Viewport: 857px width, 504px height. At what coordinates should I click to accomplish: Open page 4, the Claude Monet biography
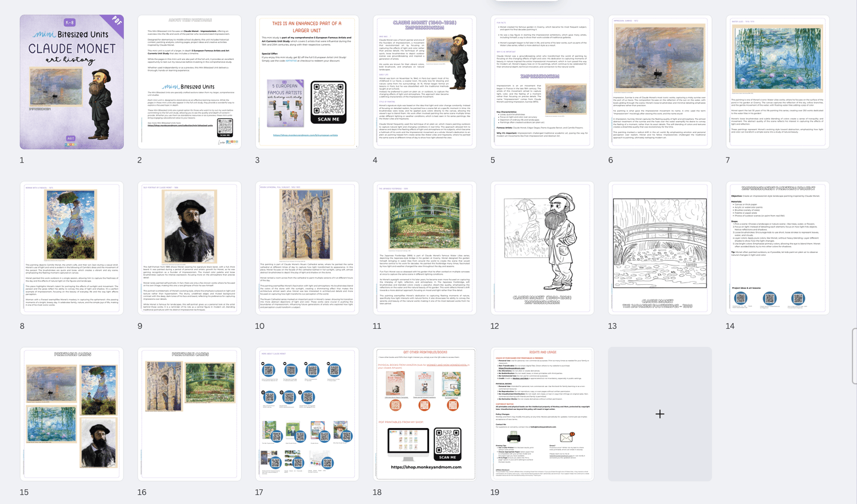point(425,82)
